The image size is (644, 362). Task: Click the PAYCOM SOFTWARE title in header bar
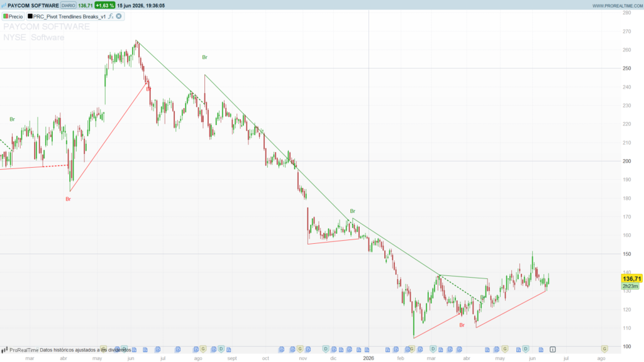[x=33, y=6]
